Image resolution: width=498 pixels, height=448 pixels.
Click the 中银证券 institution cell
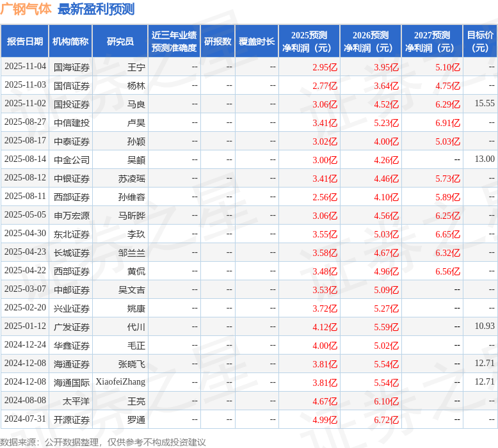72,179
